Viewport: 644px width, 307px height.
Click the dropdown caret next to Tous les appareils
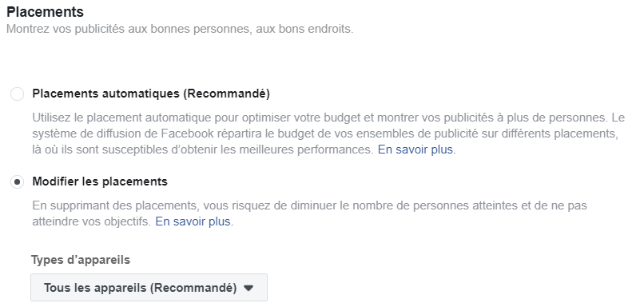[248, 288]
